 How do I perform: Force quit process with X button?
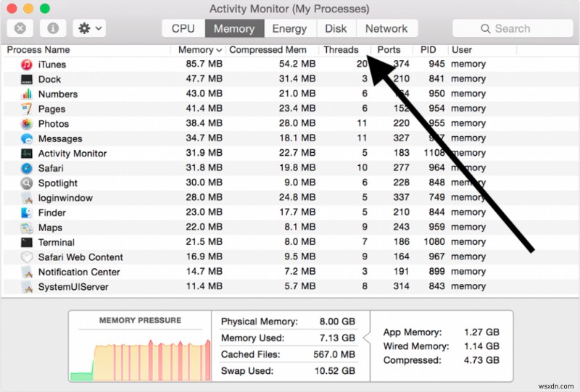tap(21, 28)
